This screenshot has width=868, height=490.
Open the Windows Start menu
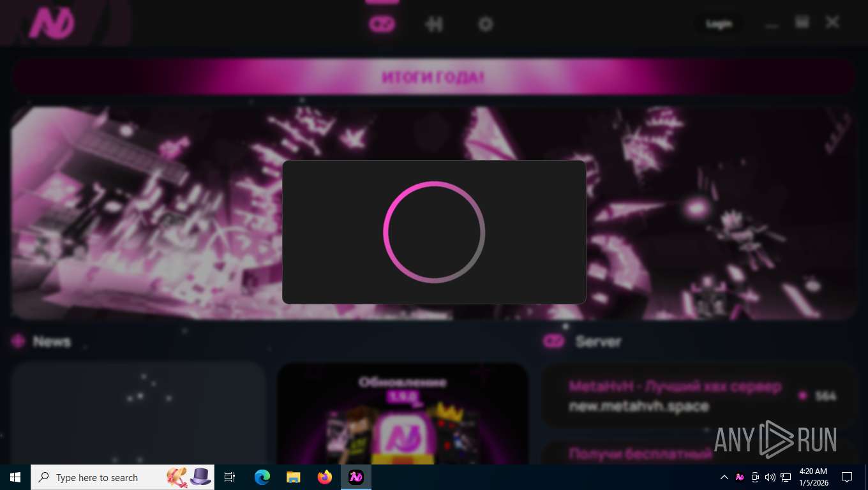coord(15,477)
